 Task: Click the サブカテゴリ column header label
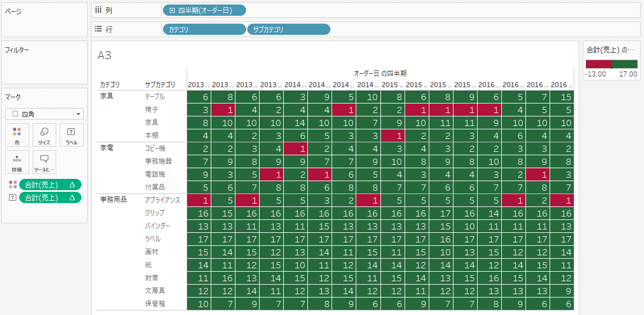tap(160, 85)
